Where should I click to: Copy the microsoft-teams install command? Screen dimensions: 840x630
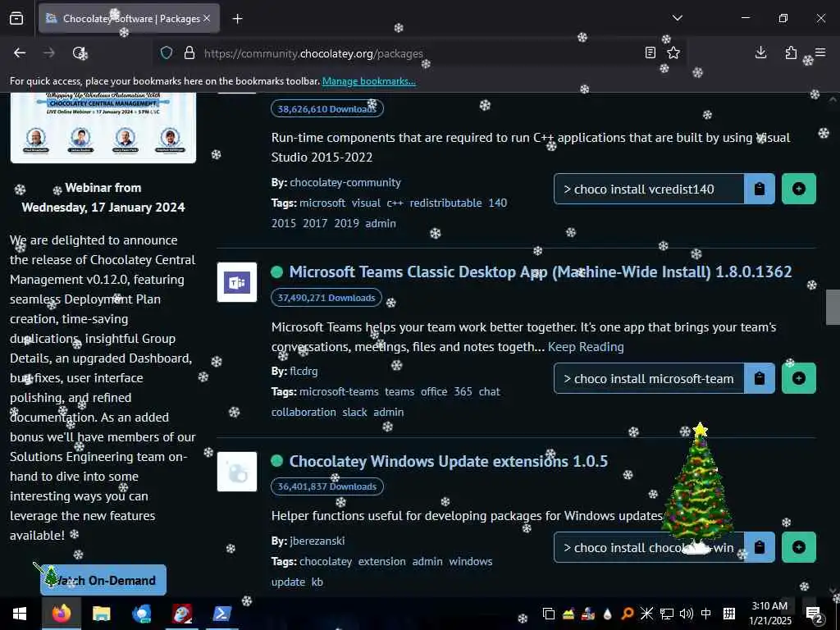tap(759, 378)
